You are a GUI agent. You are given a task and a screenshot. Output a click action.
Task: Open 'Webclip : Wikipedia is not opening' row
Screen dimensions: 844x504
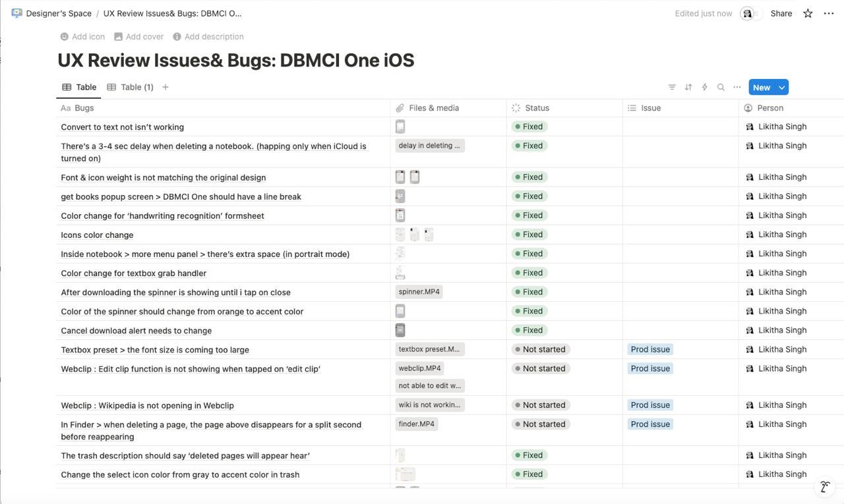tap(147, 406)
